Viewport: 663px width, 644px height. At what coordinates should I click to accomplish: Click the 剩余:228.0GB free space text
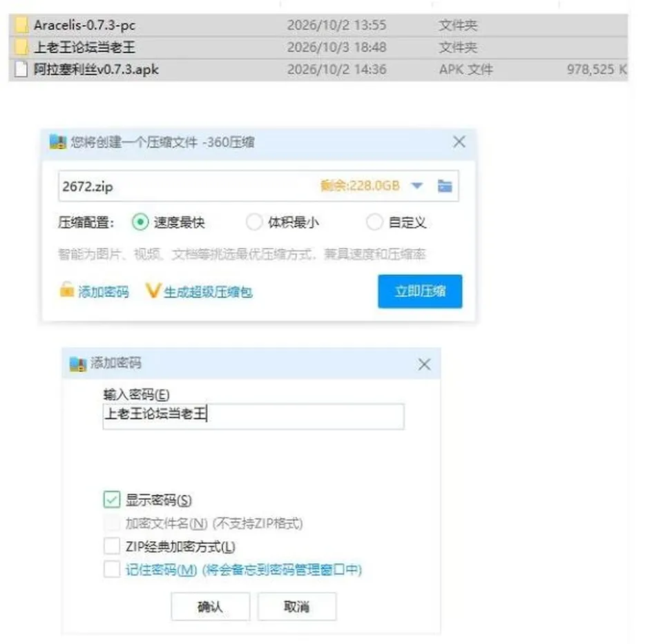click(360, 186)
